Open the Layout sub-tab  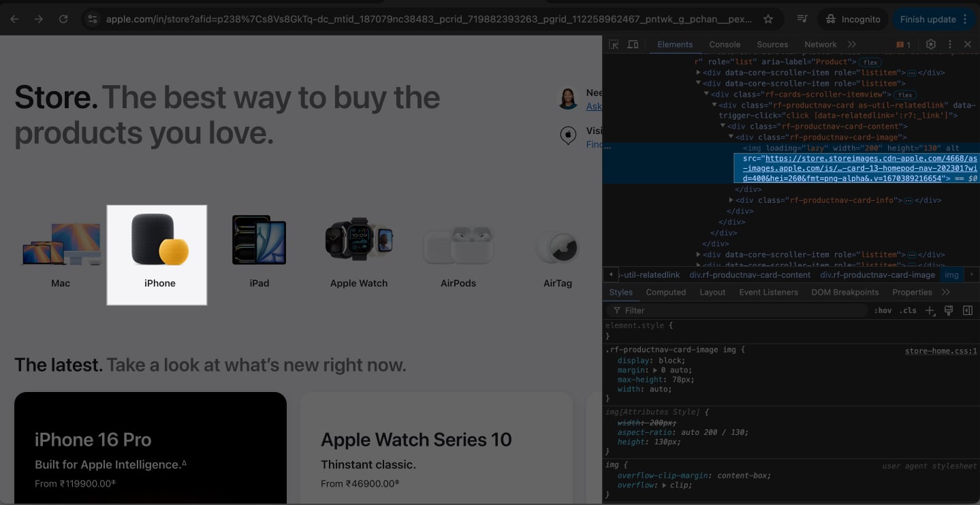[712, 292]
